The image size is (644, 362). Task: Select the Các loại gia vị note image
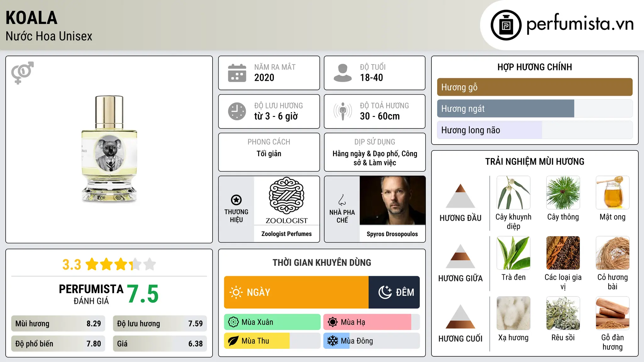tap(563, 253)
